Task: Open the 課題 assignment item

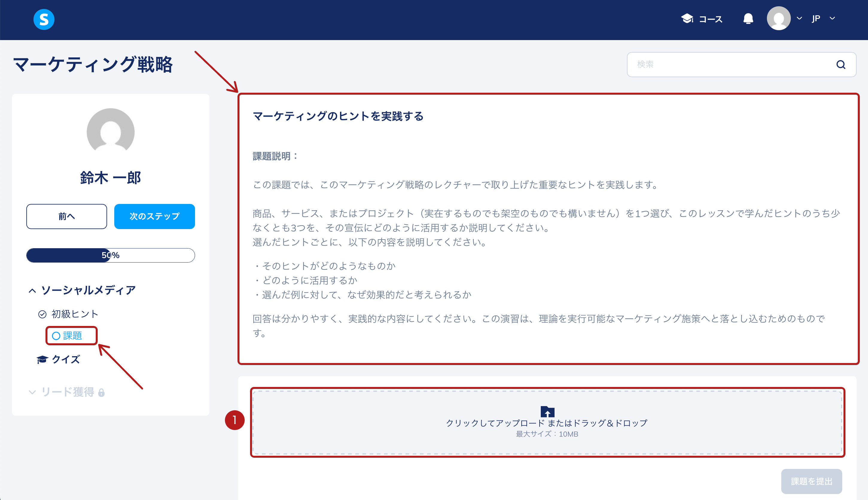Action: pos(72,336)
